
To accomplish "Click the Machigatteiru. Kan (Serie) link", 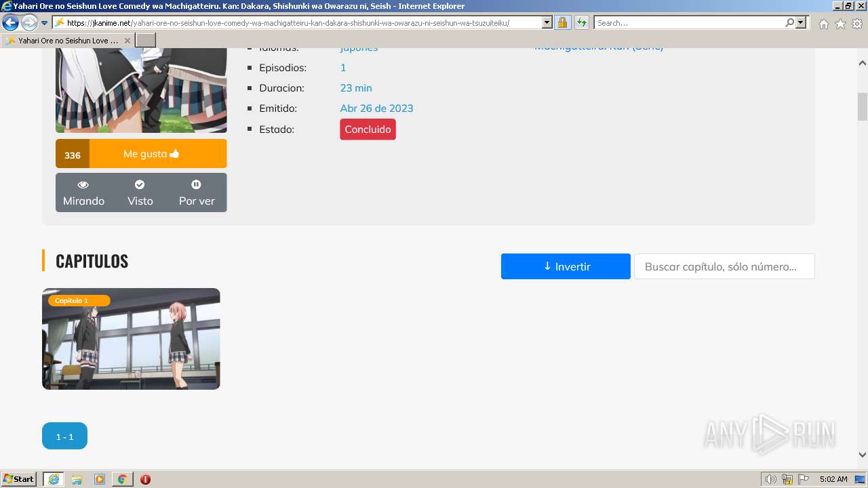I will (x=599, y=48).
